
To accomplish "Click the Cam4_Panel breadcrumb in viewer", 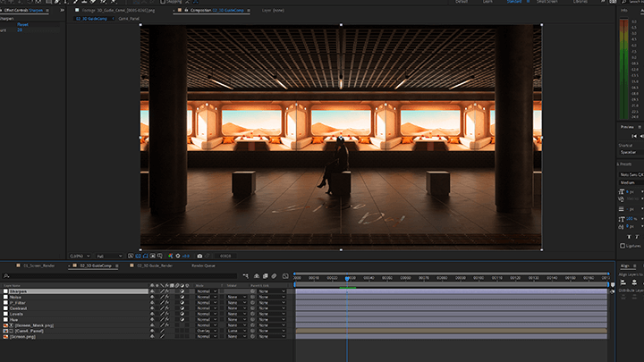I will pos(129,19).
